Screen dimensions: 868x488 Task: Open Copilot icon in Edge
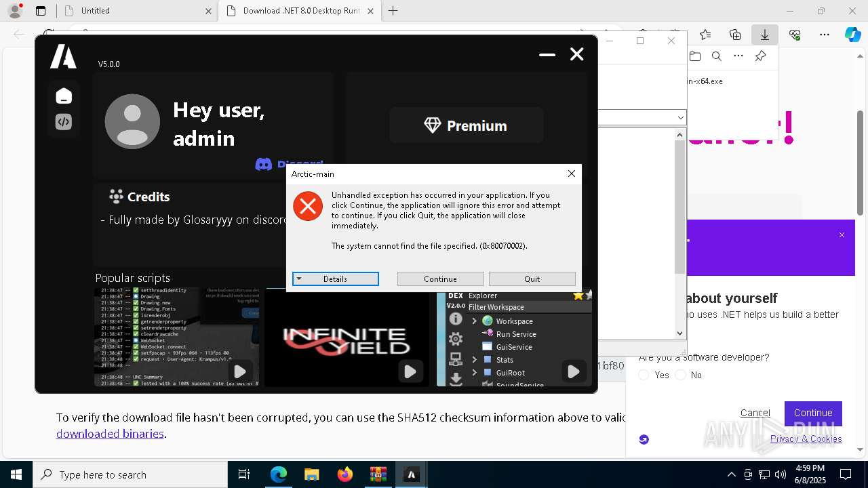[852, 35]
